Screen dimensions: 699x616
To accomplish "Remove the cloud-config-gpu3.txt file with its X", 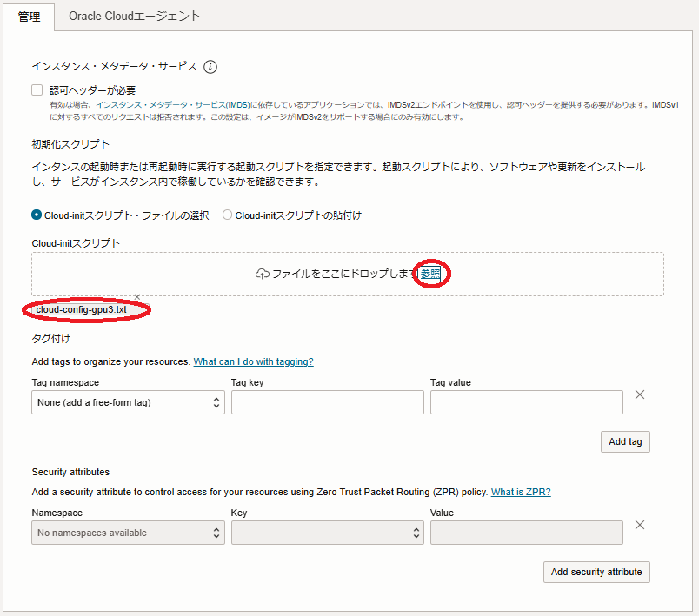I will point(136,297).
